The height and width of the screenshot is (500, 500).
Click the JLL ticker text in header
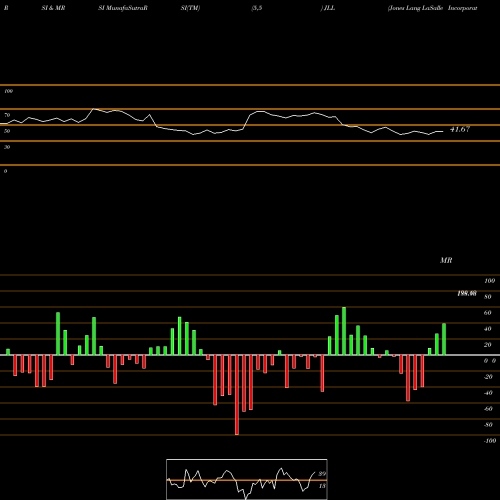click(x=329, y=8)
